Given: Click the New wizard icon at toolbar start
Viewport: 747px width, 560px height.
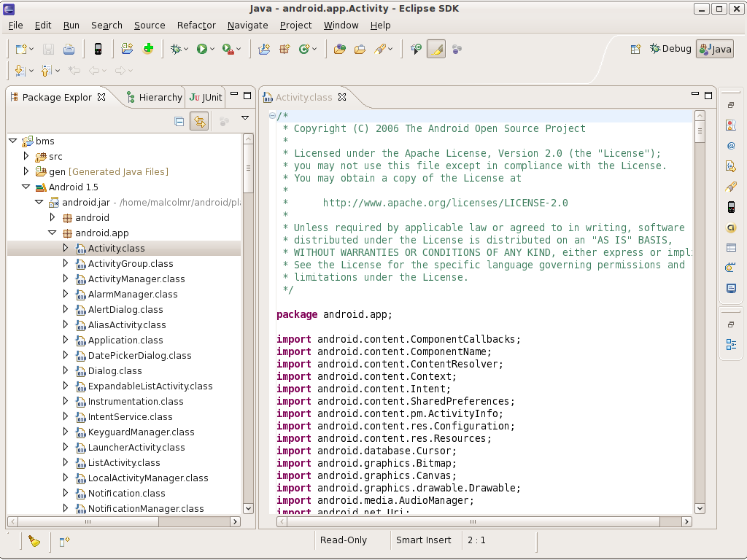Looking at the screenshot, I should 20,48.
